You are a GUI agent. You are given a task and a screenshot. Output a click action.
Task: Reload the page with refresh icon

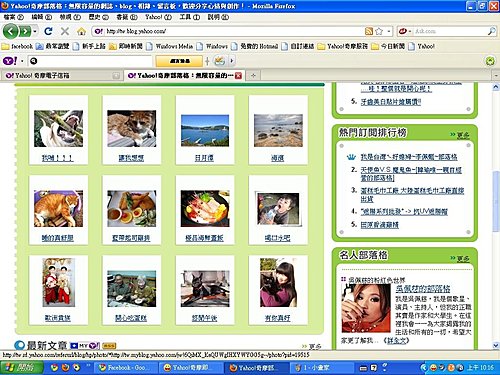point(48,31)
